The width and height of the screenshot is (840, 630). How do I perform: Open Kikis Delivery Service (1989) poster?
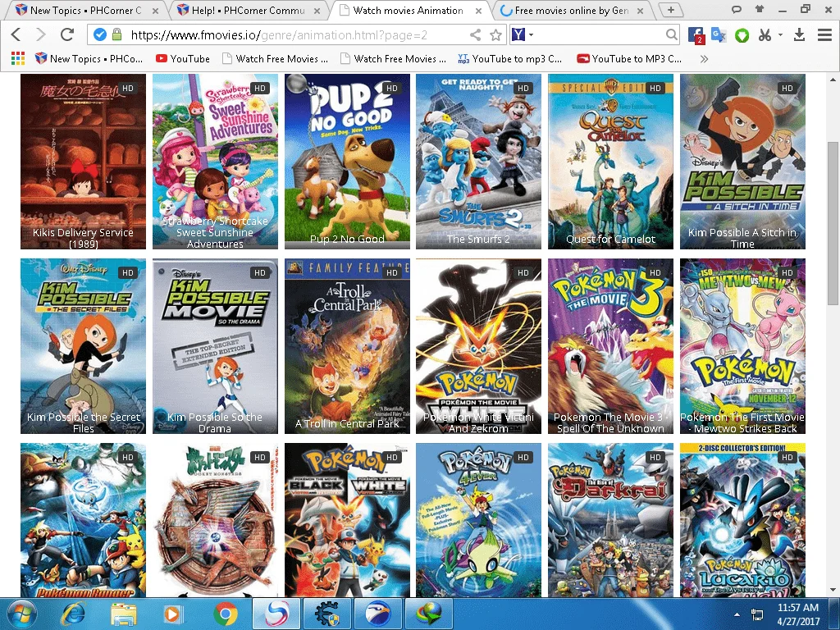83,162
